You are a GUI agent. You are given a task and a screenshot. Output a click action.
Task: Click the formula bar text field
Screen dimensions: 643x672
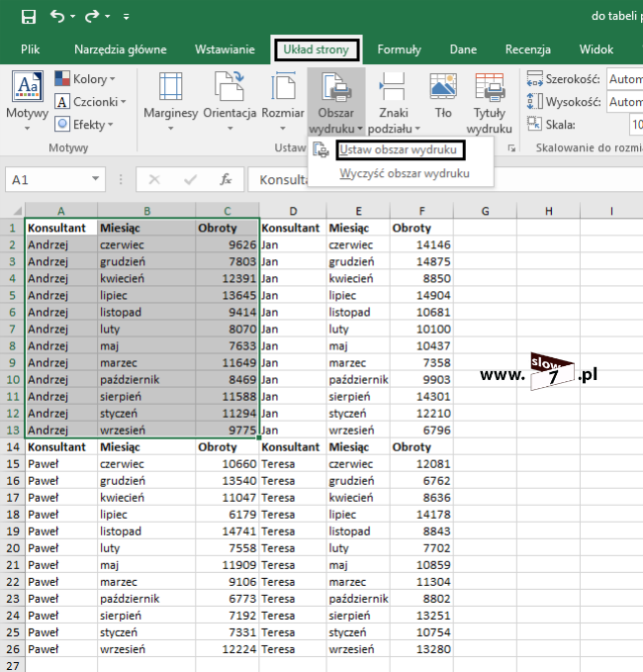pos(445,179)
